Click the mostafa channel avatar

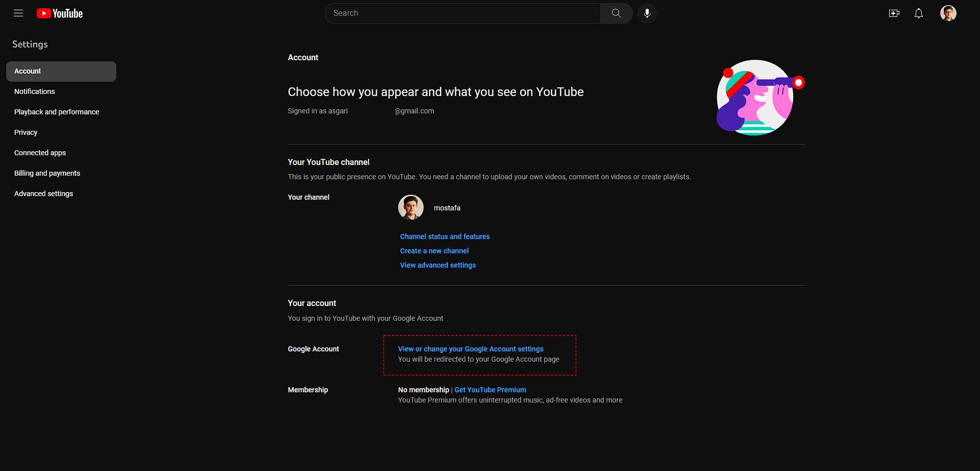(411, 207)
